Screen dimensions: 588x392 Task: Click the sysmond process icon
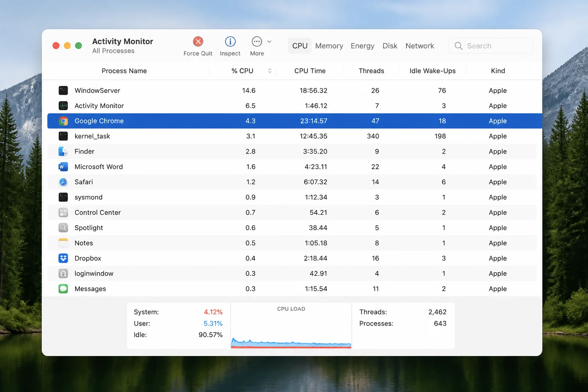pyautogui.click(x=63, y=197)
